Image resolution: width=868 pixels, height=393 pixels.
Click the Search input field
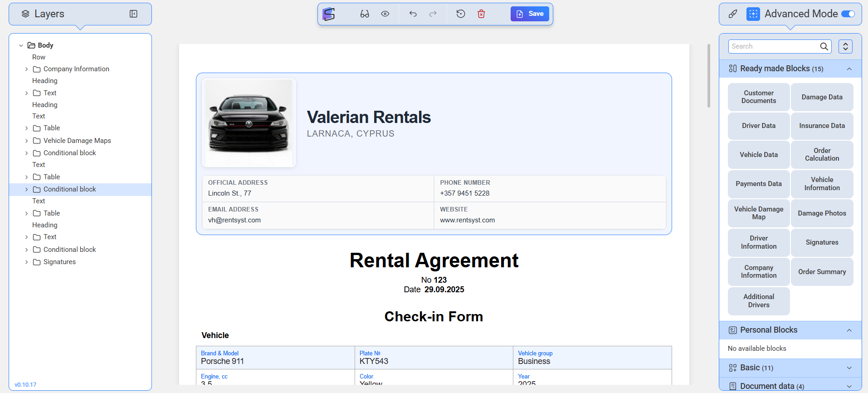pyautogui.click(x=773, y=46)
